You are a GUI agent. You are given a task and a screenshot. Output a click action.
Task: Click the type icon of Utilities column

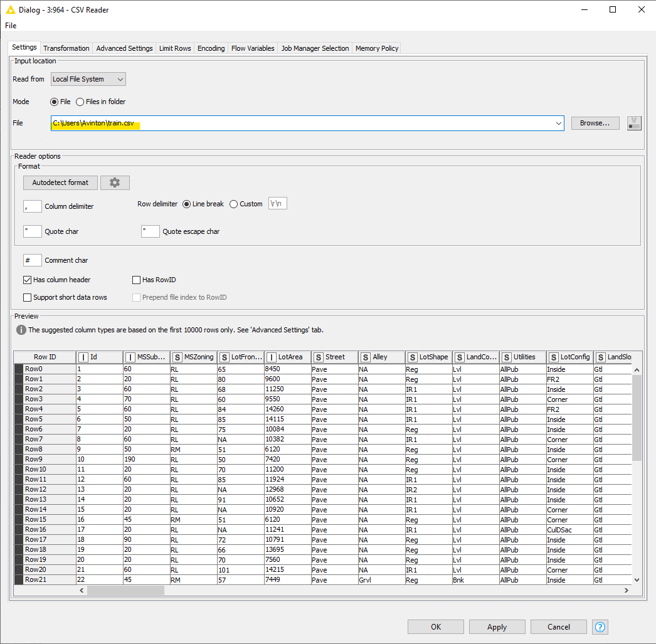click(x=507, y=357)
